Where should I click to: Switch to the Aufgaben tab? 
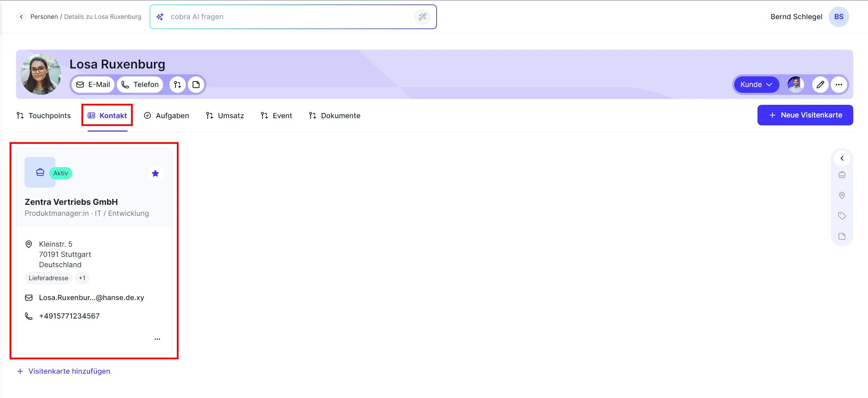(x=167, y=116)
